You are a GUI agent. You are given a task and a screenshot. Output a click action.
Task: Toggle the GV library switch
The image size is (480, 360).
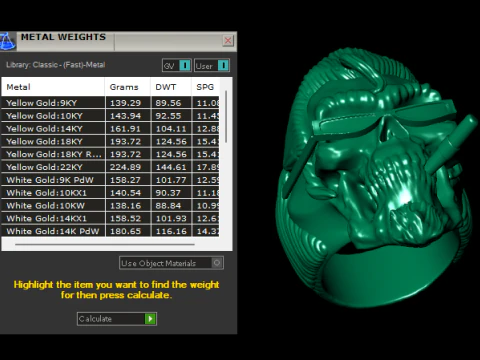click(185, 65)
